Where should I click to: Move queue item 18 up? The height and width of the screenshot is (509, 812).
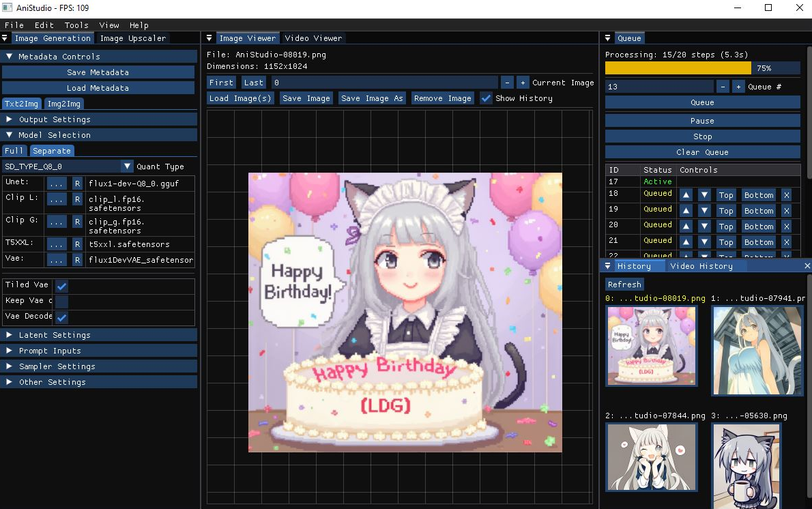tap(686, 195)
